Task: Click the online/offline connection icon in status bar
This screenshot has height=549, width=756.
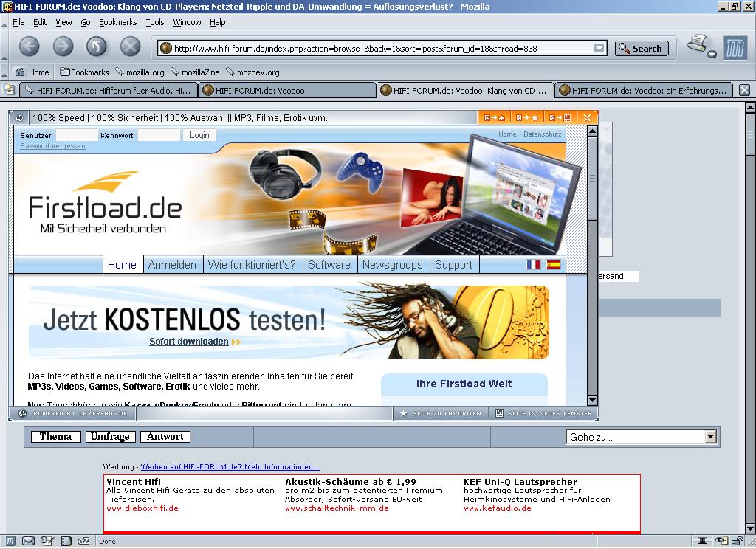Action: tap(701, 542)
